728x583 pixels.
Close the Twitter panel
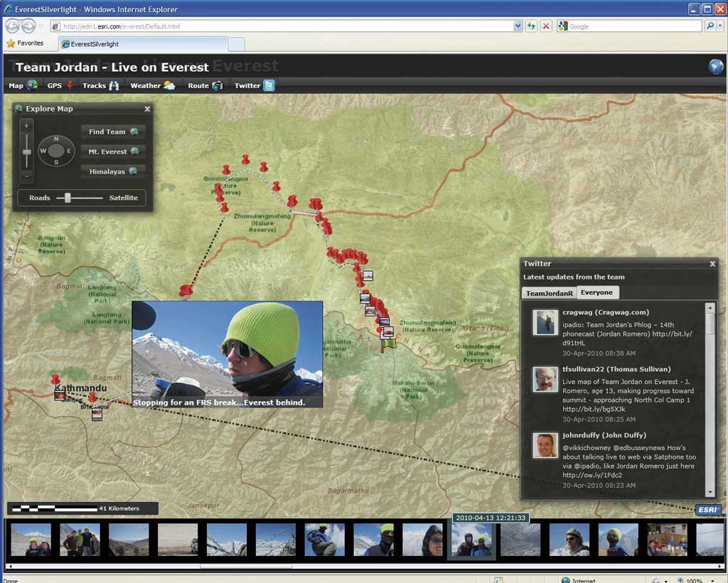coord(712,264)
